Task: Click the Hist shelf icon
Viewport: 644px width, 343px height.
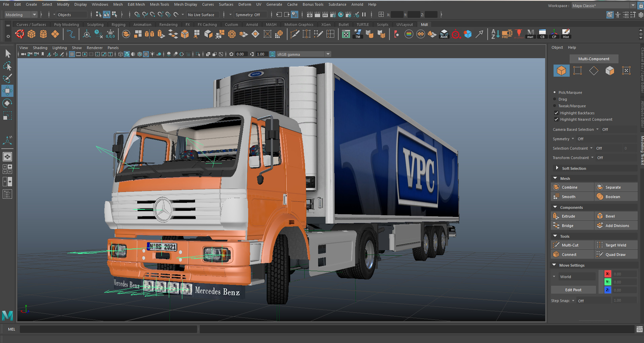Action: pos(566,34)
